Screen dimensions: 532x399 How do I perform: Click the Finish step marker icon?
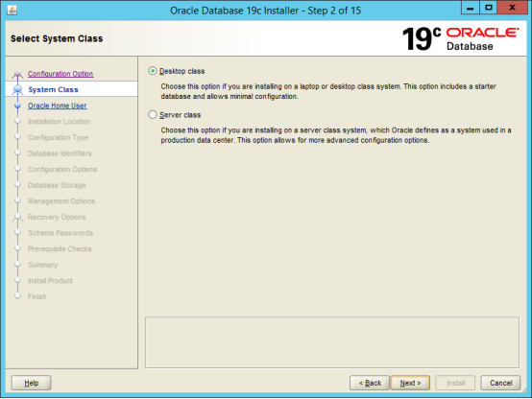[x=17, y=296]
